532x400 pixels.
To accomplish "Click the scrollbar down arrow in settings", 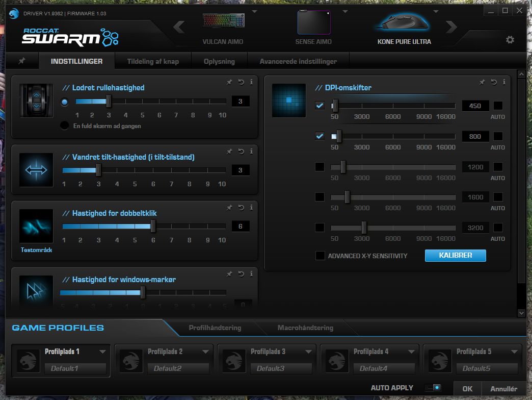I will coord(521,313).
